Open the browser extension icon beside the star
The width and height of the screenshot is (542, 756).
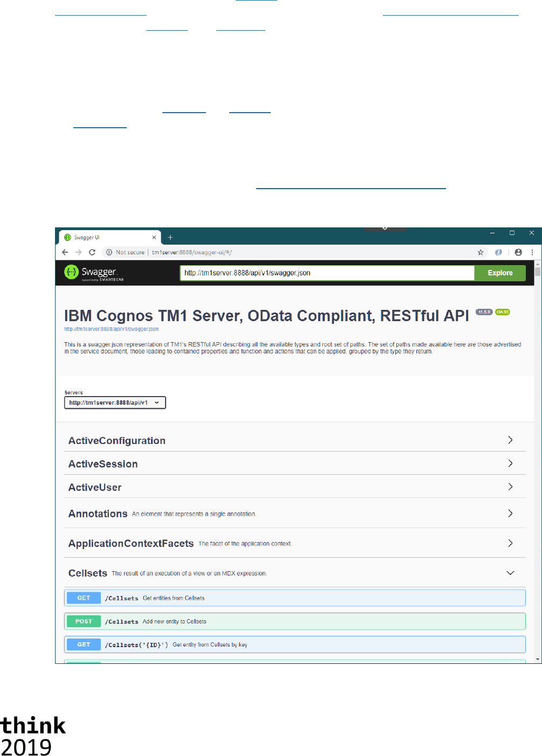498,252
